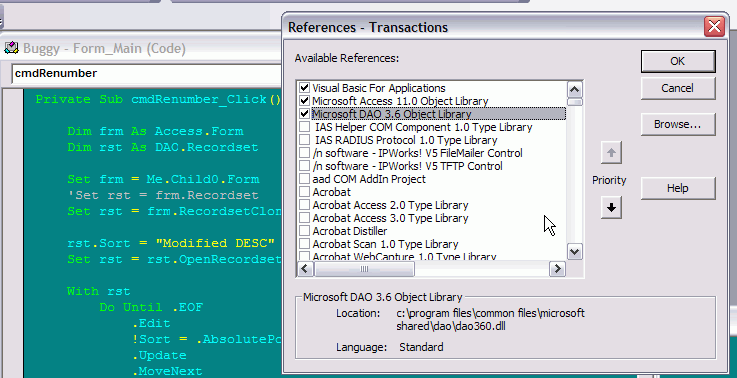Open Help in References dialog

tap(678, 189)
